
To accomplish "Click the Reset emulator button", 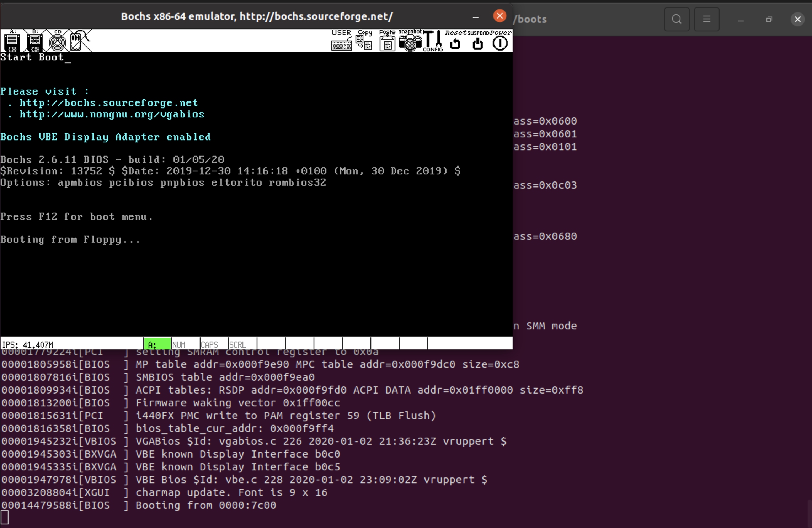I will click(x=455, y=41).
